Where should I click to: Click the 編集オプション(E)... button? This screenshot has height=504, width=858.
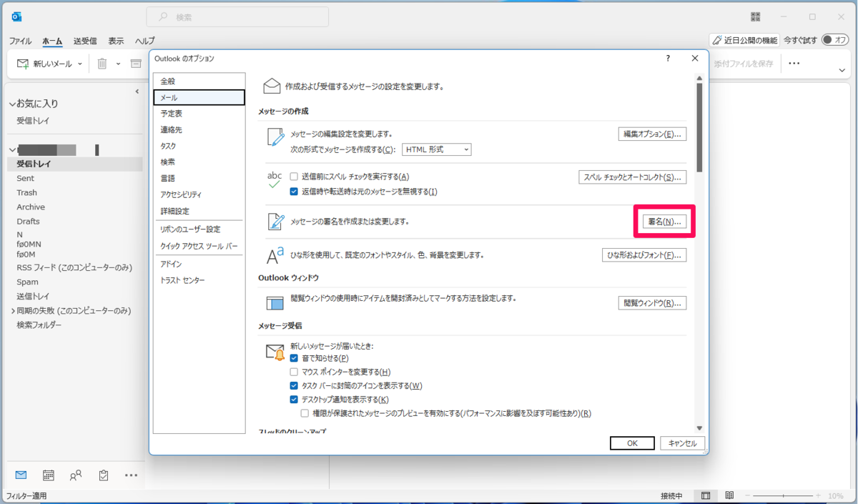[652, 134]
